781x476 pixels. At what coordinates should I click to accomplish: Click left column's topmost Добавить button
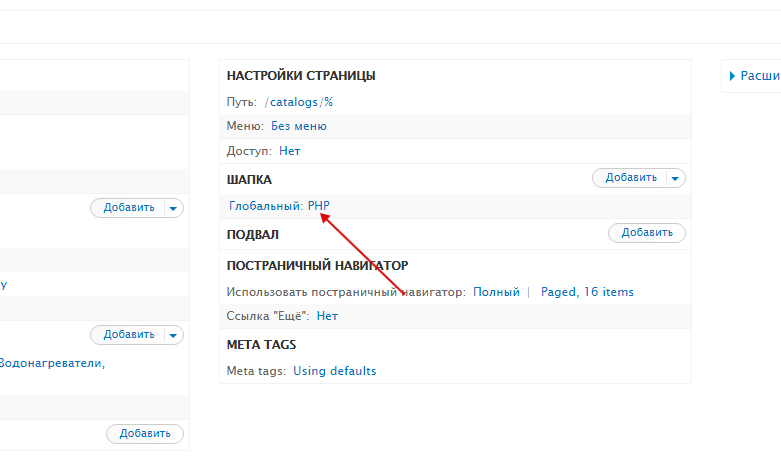click(x=128, y=208)
